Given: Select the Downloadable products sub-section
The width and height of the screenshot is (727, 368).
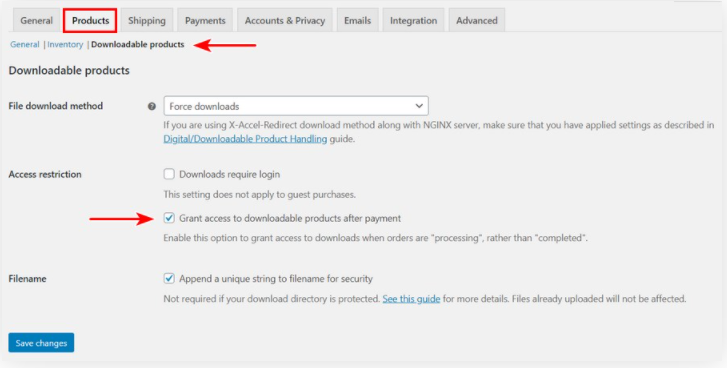Looking at the screenshot, I should point(138,44).
